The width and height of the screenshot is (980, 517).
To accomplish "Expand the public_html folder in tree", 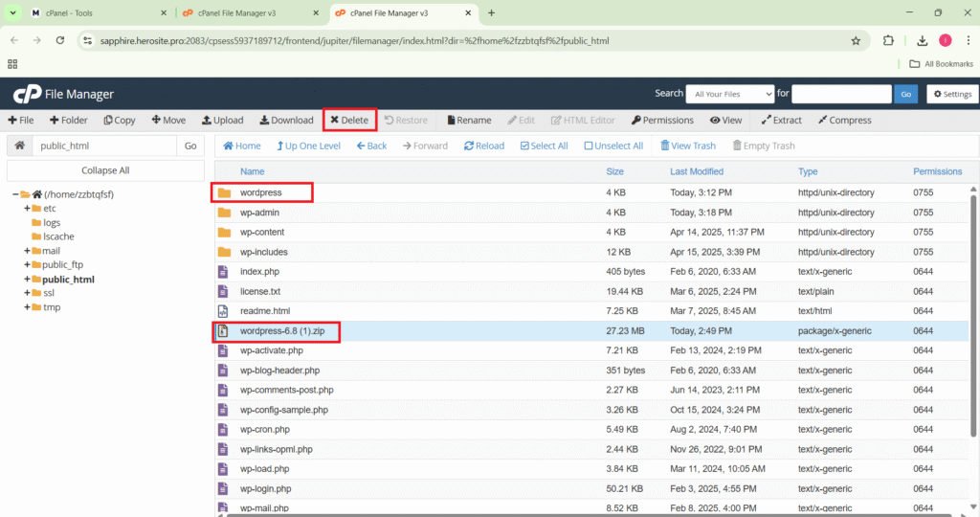I will [x=27, y=279].
